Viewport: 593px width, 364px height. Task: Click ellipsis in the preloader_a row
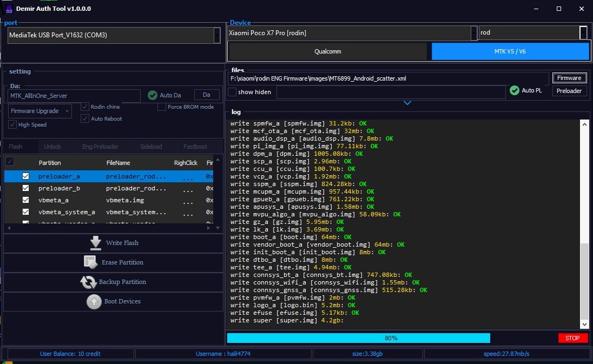188,178
